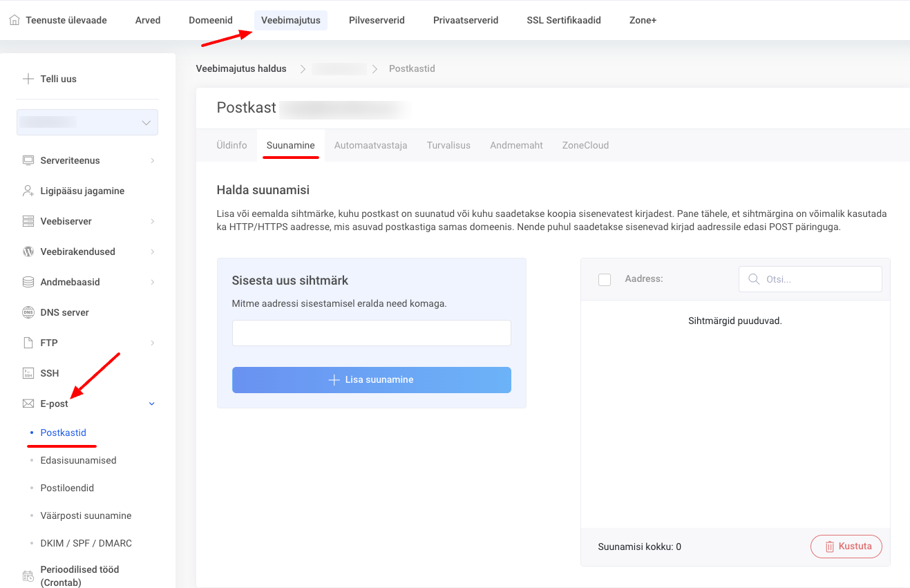Collapse the E-post section chevron
910x588 pixels.
point(152,404)
